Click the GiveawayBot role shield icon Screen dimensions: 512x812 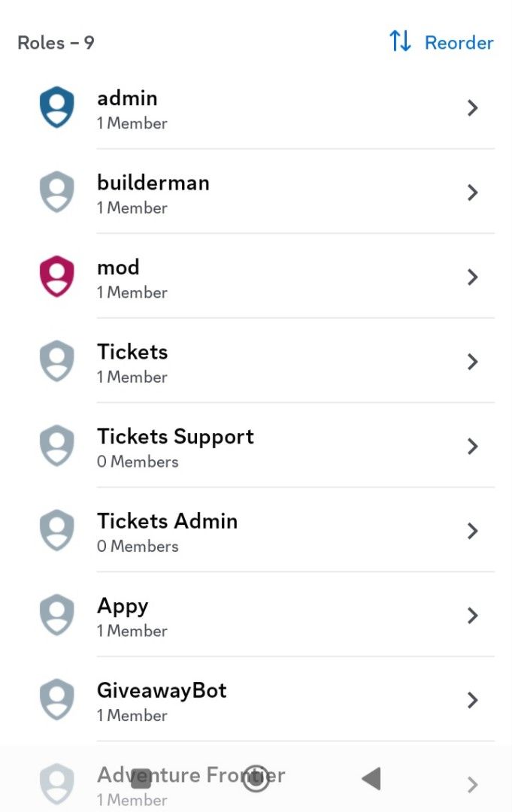(x=56, y=700)
